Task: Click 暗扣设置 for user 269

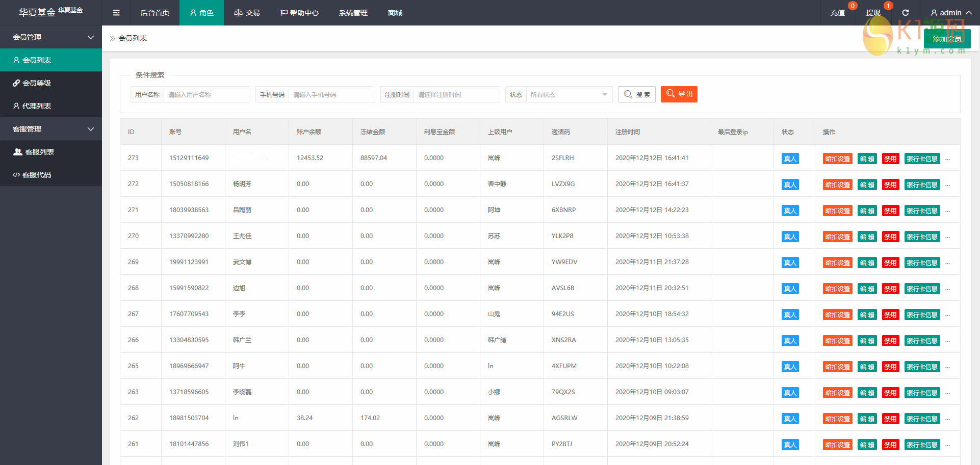Action: pyautogui.click(x=837, y=263)
